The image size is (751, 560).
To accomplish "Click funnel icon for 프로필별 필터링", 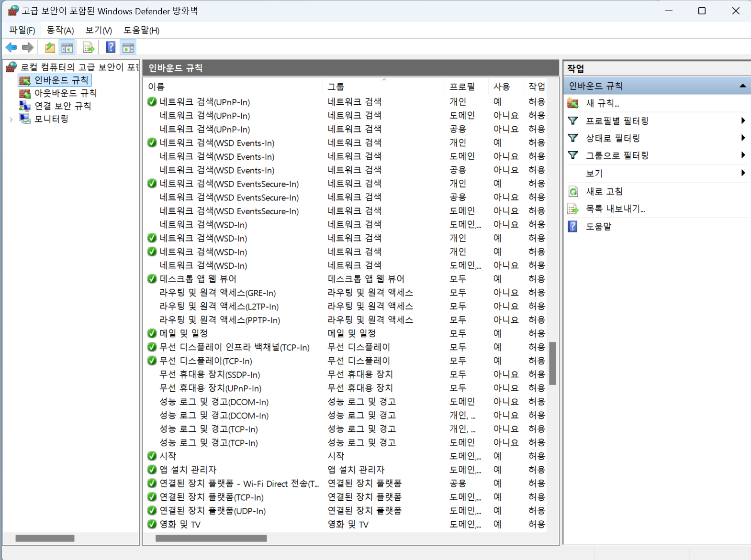I will (x=573, y=121).
